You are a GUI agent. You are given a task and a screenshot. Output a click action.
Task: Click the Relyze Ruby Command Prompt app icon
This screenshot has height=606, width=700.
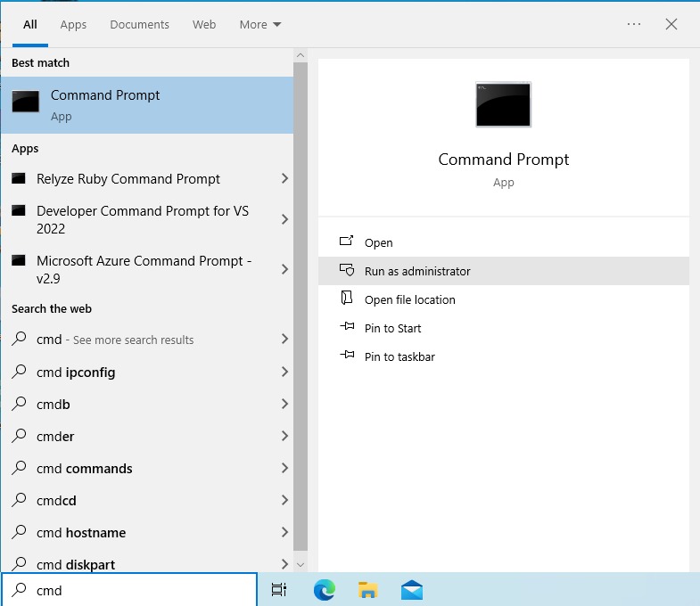point(19,178)
